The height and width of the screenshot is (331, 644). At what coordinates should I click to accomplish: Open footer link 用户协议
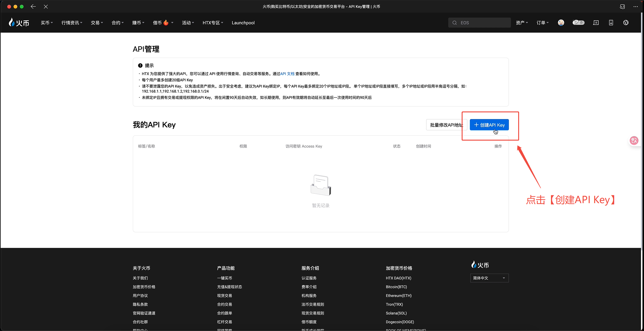[x=140, y=295]
